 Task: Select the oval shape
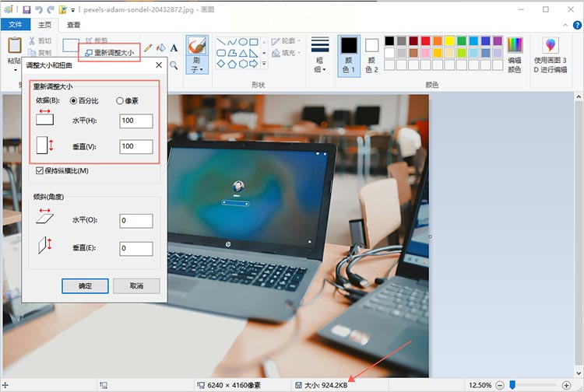click(243, 42)
